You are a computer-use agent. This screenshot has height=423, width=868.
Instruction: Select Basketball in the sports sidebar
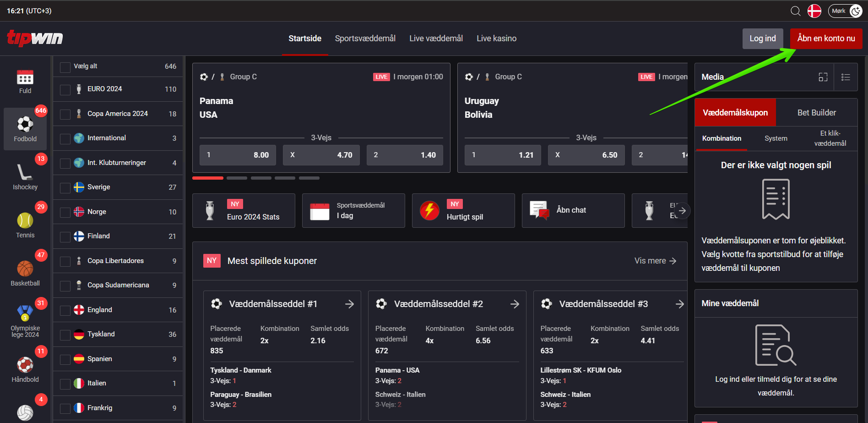(x=25, y=274)
